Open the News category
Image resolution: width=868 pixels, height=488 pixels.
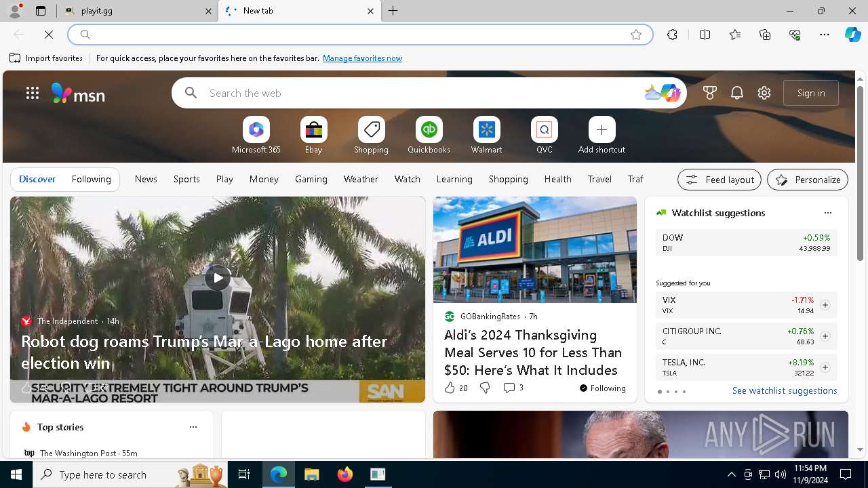click(146, 179)
